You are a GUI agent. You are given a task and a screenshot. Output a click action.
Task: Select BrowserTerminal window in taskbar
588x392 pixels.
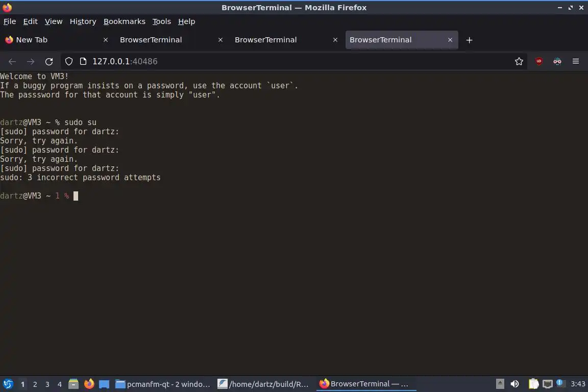tap(365, 384)
